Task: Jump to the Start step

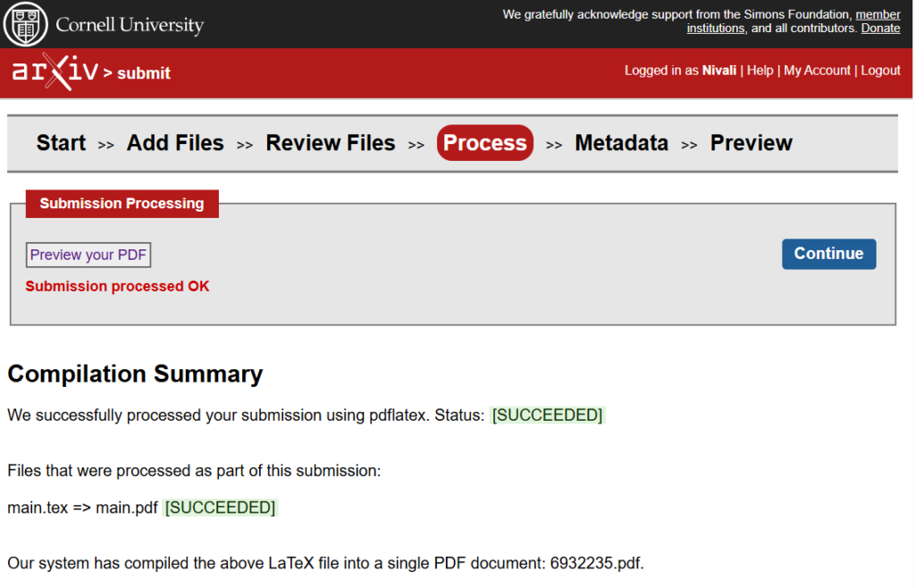Action: [x=61, y=143]
